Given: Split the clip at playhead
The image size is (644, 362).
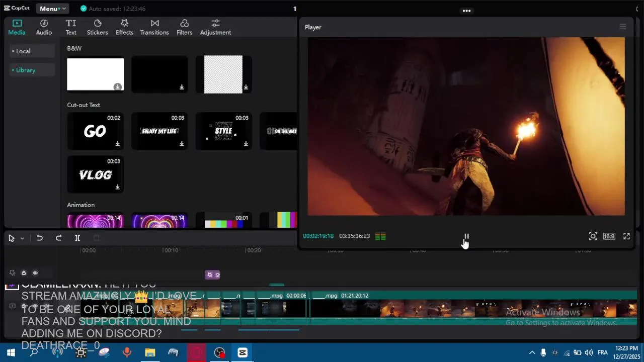Looking at the screenshot, I should point(77,238).
